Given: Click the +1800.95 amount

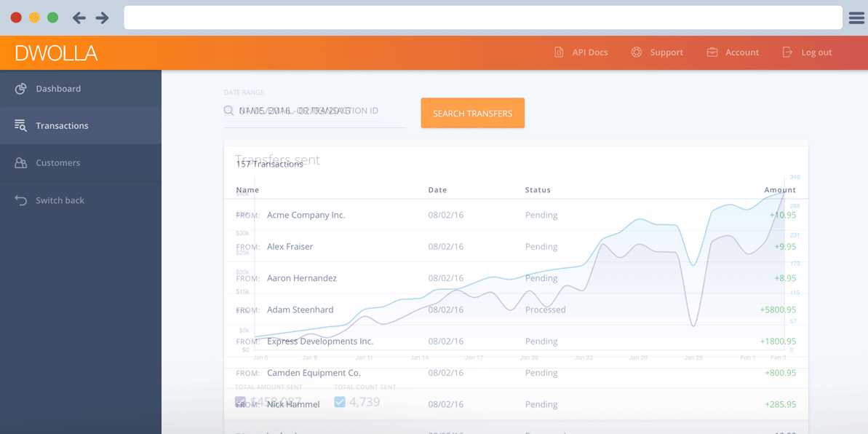Looking at the screenshot, I should click(x=778, y=342).
